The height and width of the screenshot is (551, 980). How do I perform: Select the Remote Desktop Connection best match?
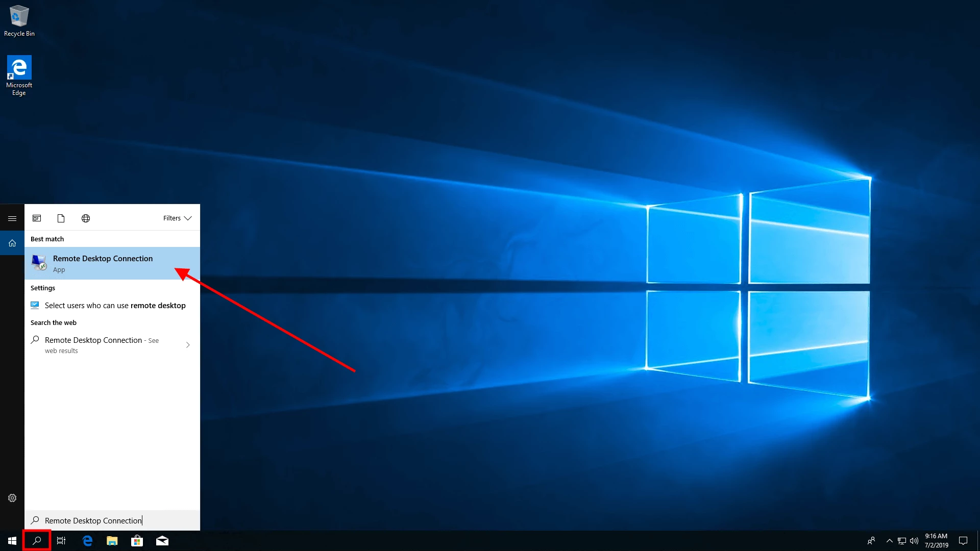(x=112, y=263)
